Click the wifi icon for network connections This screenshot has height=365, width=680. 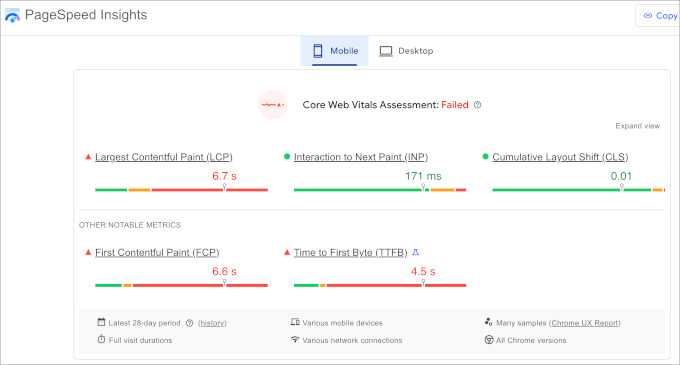[x=295, y=339]
